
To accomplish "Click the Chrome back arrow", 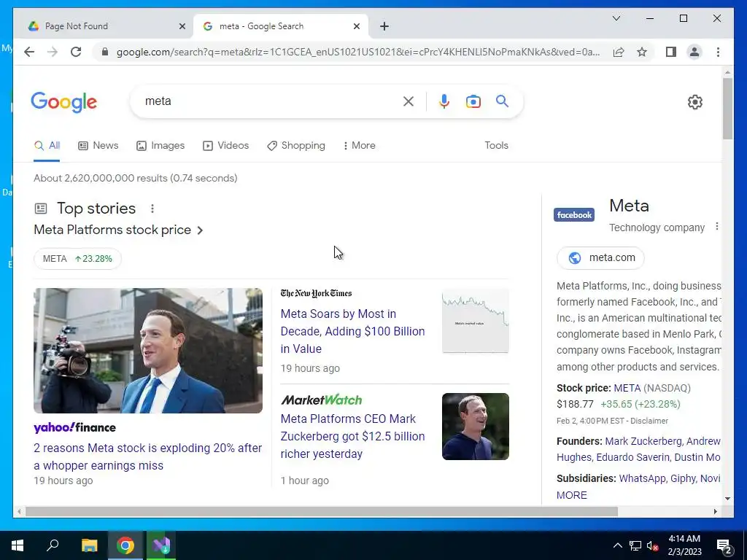I will click(29, 52).
